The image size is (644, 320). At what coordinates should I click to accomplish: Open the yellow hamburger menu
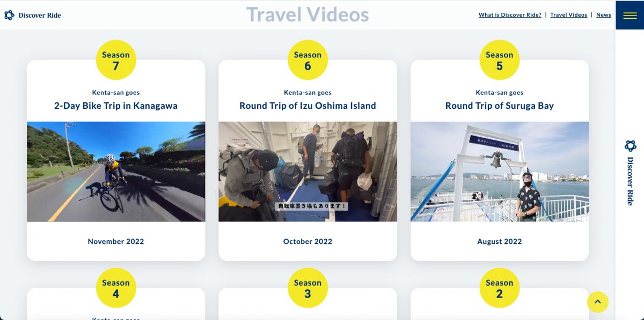pyautogui.click(x=630, y=15)
